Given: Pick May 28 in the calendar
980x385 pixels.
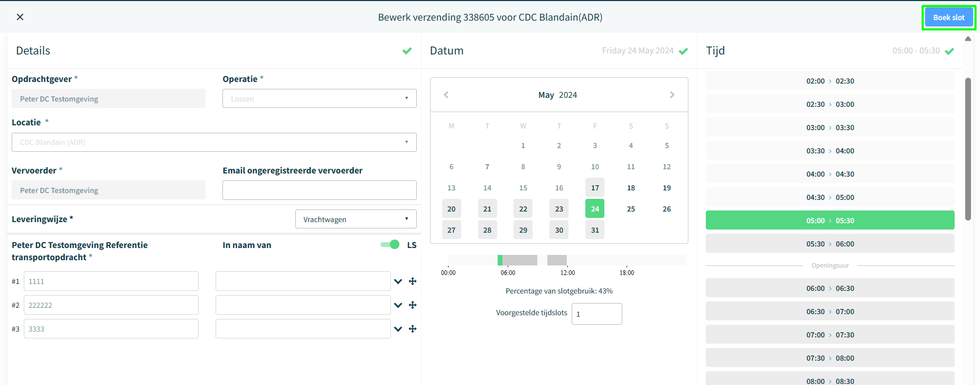Looking at the screenshot, I should [x=487, y=230].
